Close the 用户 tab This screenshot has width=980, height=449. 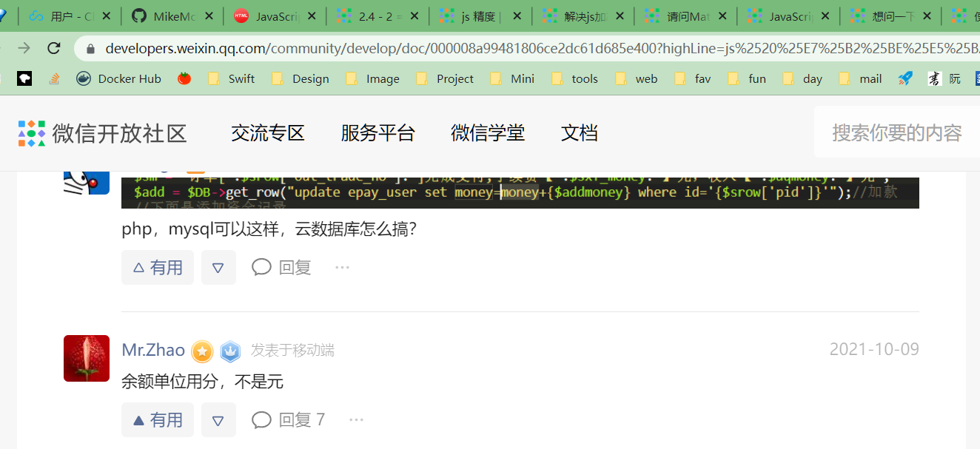pyautogui.click(x=106, y=16)
